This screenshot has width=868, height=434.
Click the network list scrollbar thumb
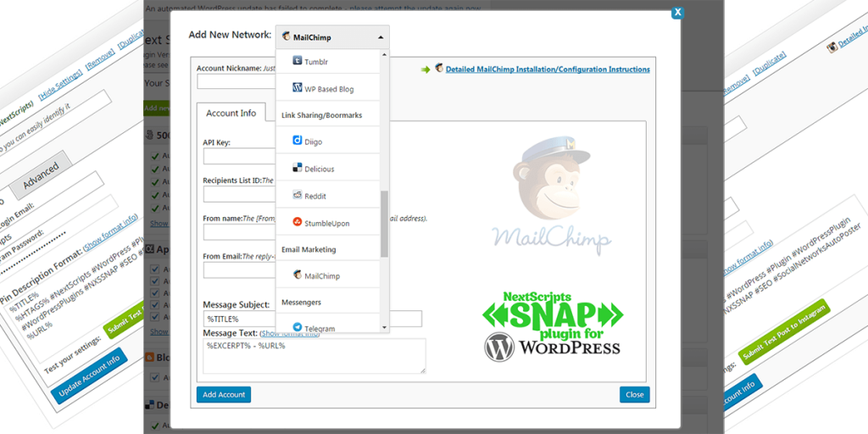384,224
